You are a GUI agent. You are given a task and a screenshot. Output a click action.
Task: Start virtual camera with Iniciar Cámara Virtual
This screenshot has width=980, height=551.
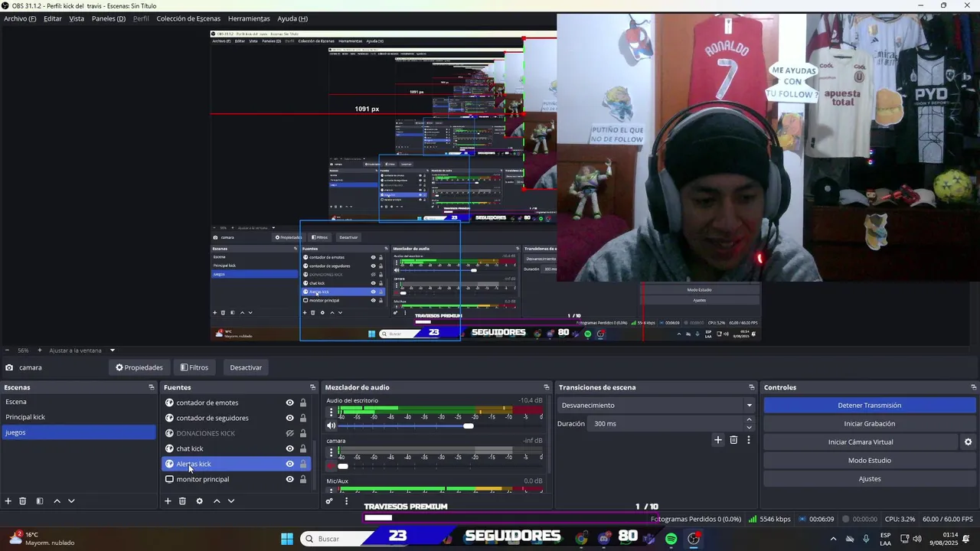pyautogui.click(x=861, y=442)
